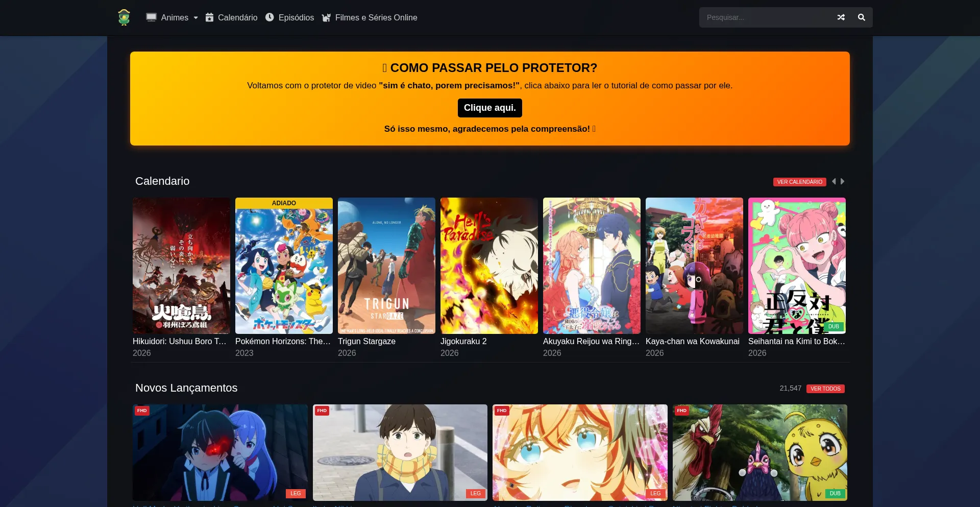Click the random shuffle icon

[841, 17]
